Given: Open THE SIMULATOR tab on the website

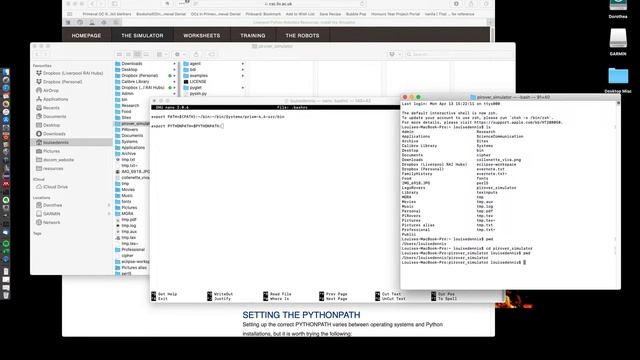Looking at the screenshot, I should 142,36.
